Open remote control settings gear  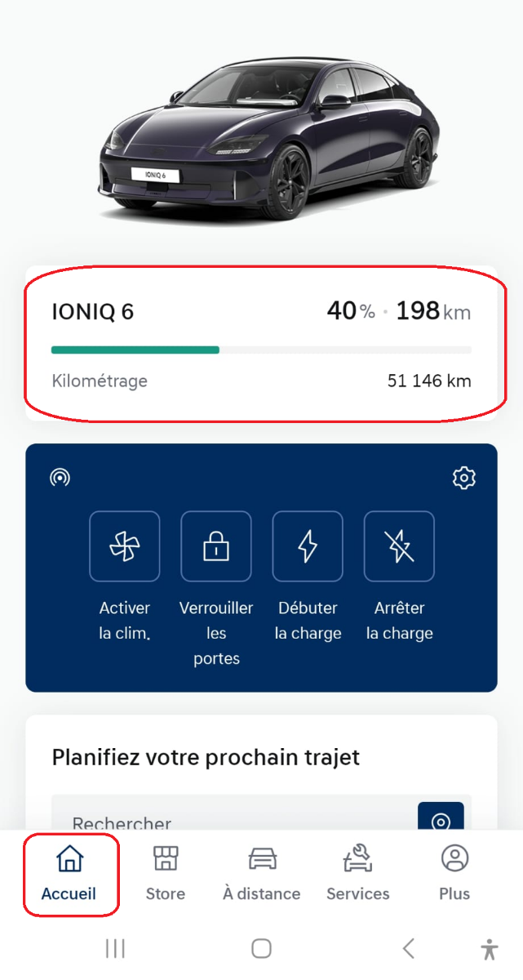click(x=463, y=478)
